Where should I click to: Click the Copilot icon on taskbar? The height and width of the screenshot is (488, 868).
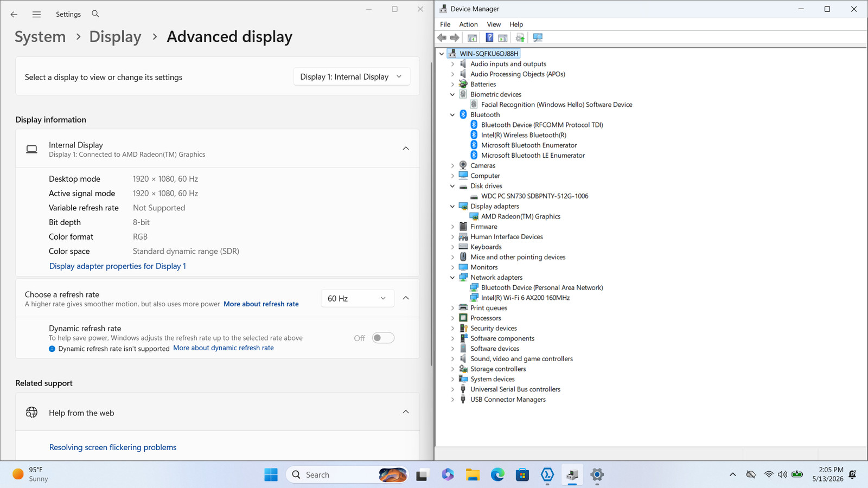pos(448,475)
